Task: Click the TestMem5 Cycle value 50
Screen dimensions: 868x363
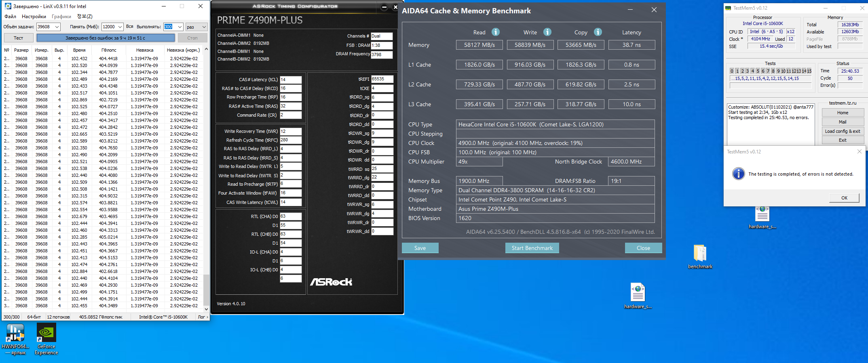Action: pyautogui.click(x=850, y=78)
